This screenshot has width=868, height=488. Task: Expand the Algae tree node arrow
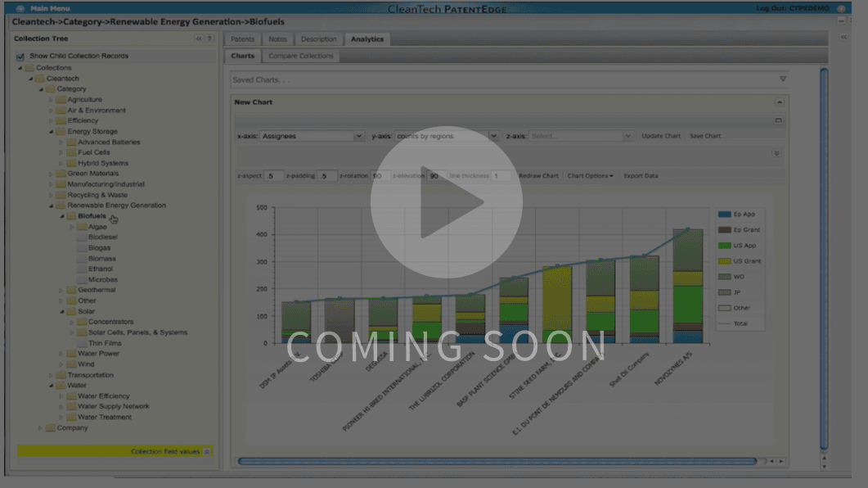click(72, 227)
